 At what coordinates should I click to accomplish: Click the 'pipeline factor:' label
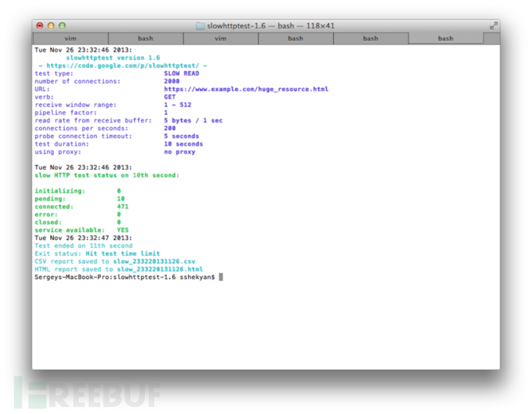66,113
